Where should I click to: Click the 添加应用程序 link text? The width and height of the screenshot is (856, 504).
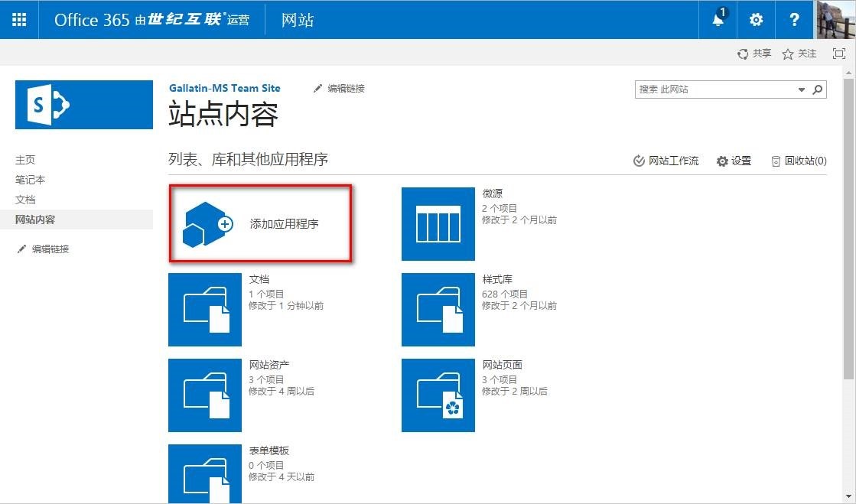[284, 224]
